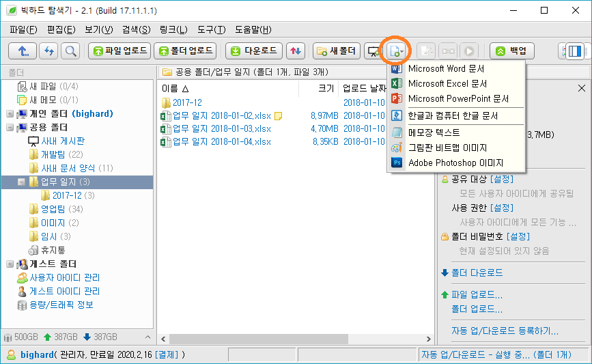592x364 pixels.
Task: Click the link chain toolbar icon
Action: [448, 51]
